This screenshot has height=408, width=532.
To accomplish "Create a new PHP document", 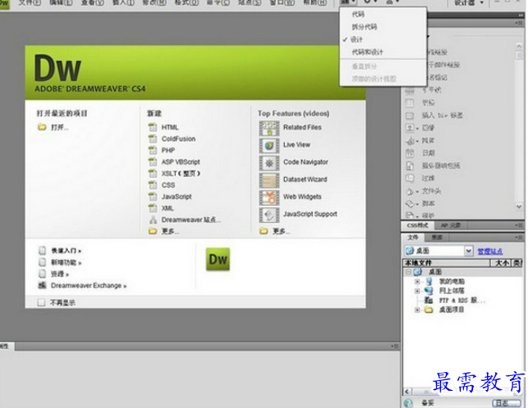I will (x=168, y=150).
